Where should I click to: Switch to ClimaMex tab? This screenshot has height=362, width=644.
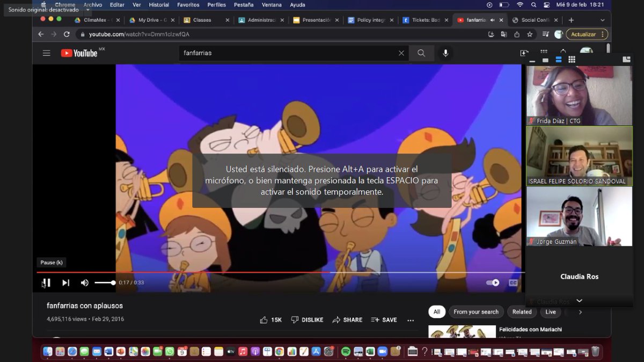(97, 20)
